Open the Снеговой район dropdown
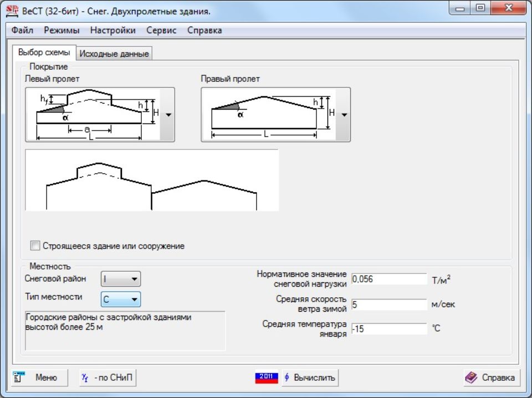Viewport: 532px width, 398px height. (x=121, y=280)
